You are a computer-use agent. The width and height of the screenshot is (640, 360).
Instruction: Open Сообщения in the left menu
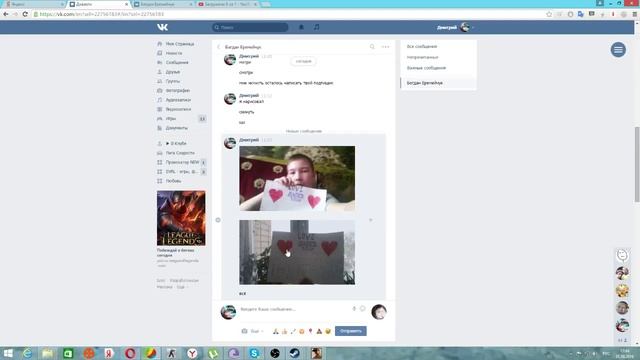point(177,62)
